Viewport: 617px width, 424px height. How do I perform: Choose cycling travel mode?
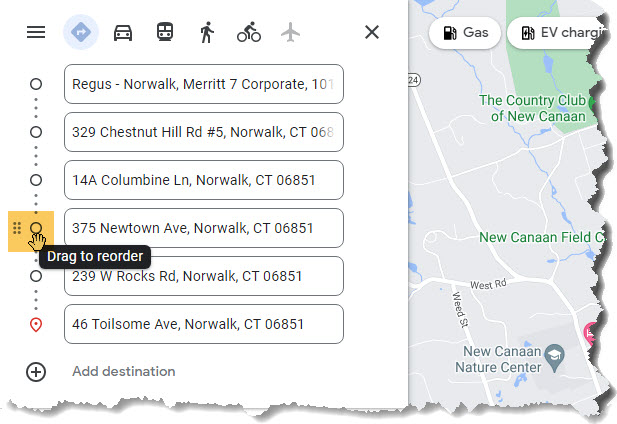coord(249,32)
